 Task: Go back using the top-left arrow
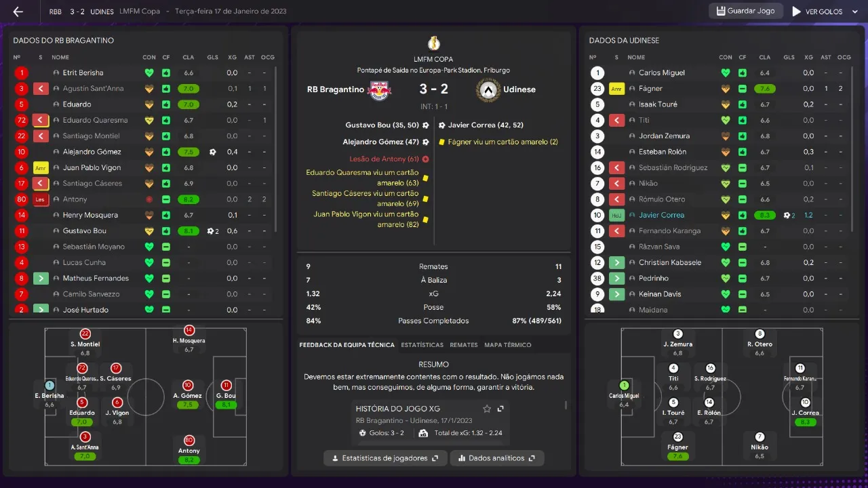click(18, 12)
